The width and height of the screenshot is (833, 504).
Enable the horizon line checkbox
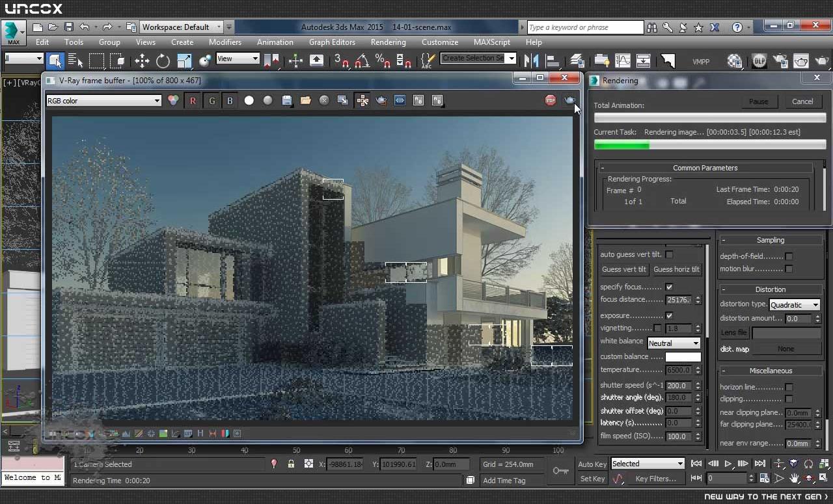(x=789, y=387)
